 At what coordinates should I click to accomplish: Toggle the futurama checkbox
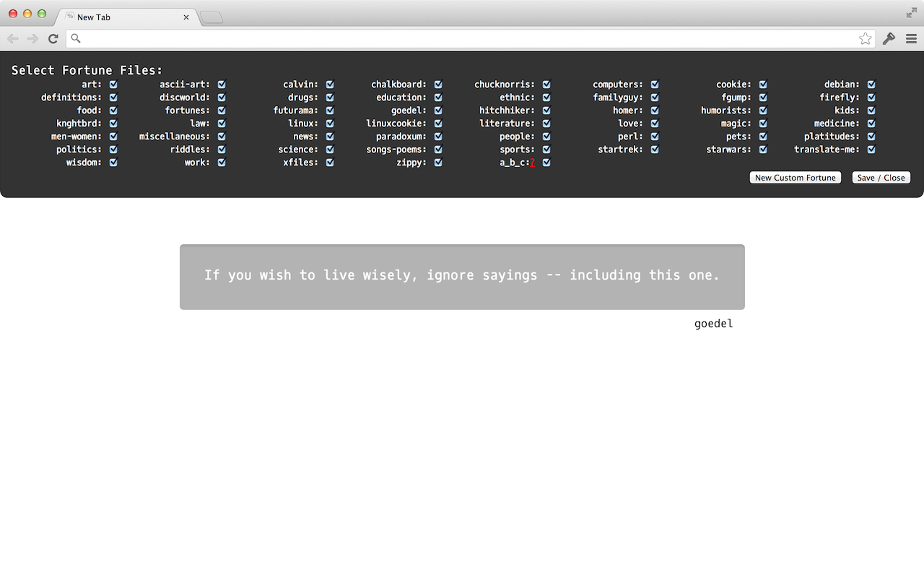(330, 111)
